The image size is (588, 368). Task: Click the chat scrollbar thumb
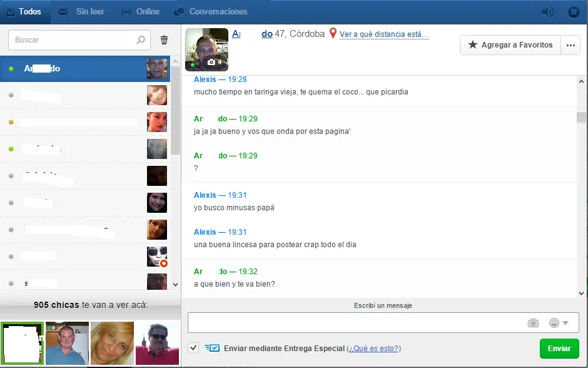point(581,117)
